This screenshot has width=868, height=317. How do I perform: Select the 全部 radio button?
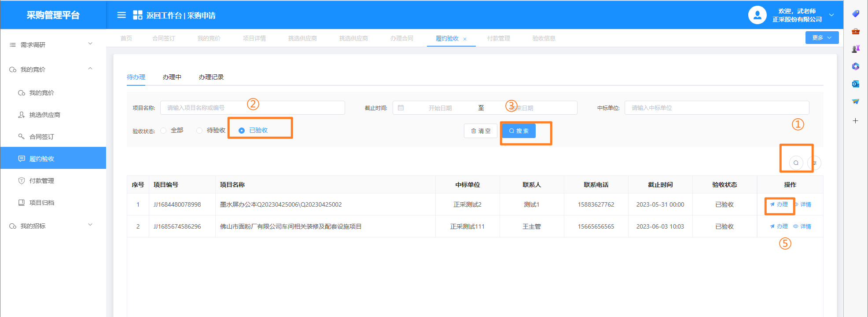(x=164, y=131)
